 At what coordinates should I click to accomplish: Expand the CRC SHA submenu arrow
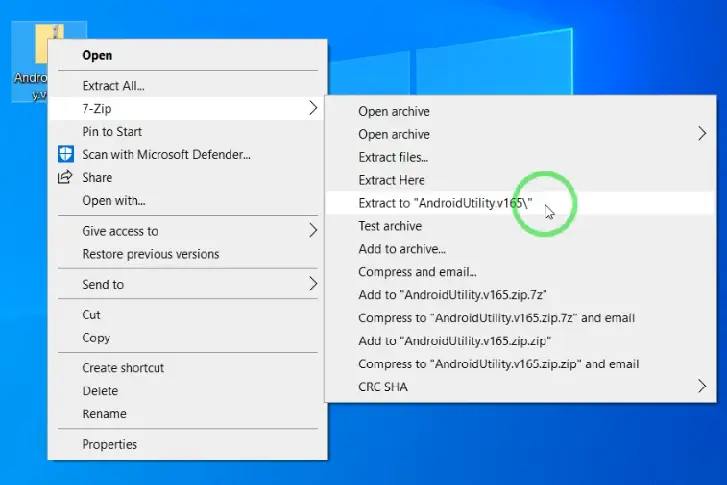click(x=702, y=386)
